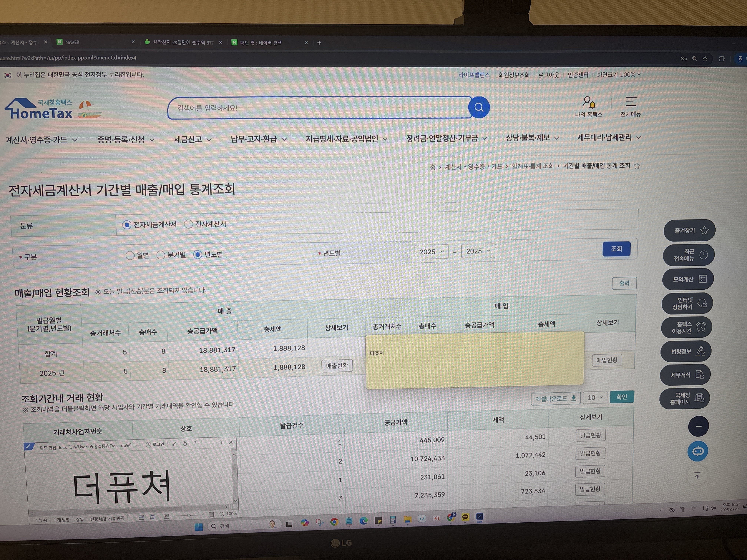Switch to 시작한지 23일만에 tab
The image size is (747, 560).
183,43
